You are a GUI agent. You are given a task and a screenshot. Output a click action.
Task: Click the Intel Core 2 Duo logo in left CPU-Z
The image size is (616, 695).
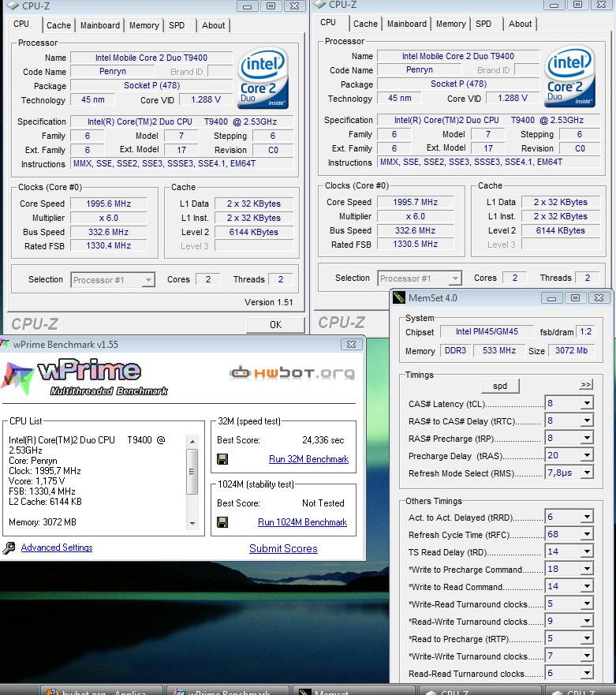point(263,78)
